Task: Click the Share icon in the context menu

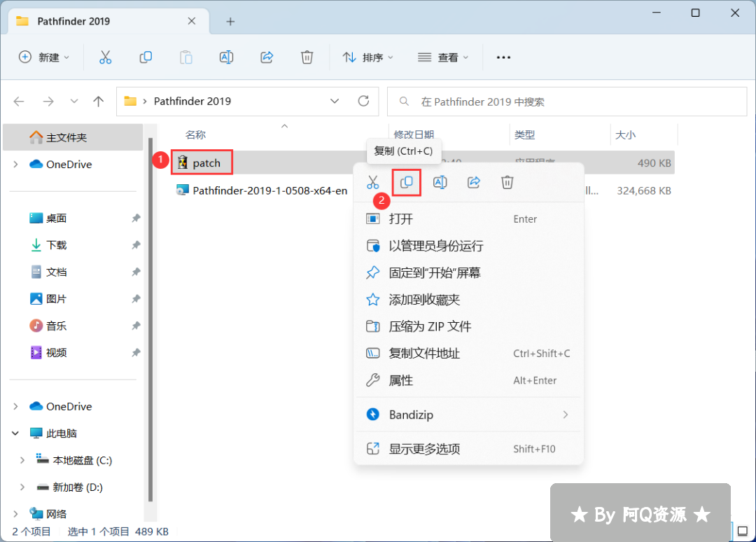Action: pyautogui.click(x=473, y=182)
